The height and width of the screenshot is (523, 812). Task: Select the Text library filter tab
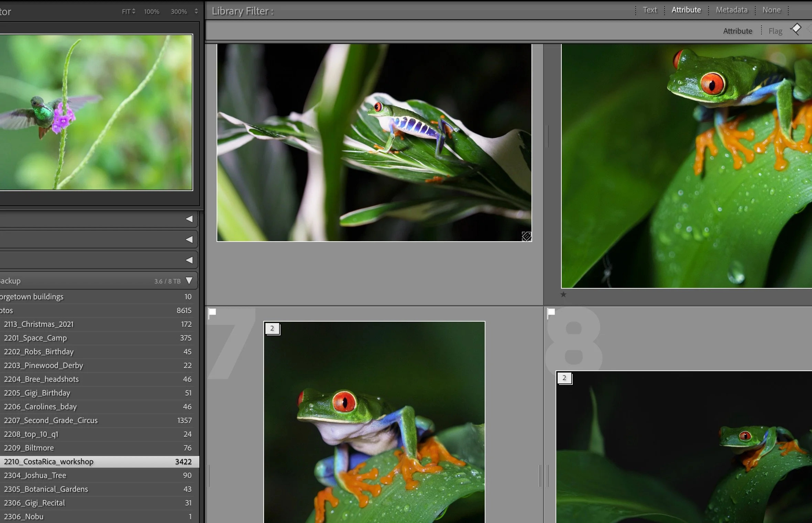coord(649,10)
